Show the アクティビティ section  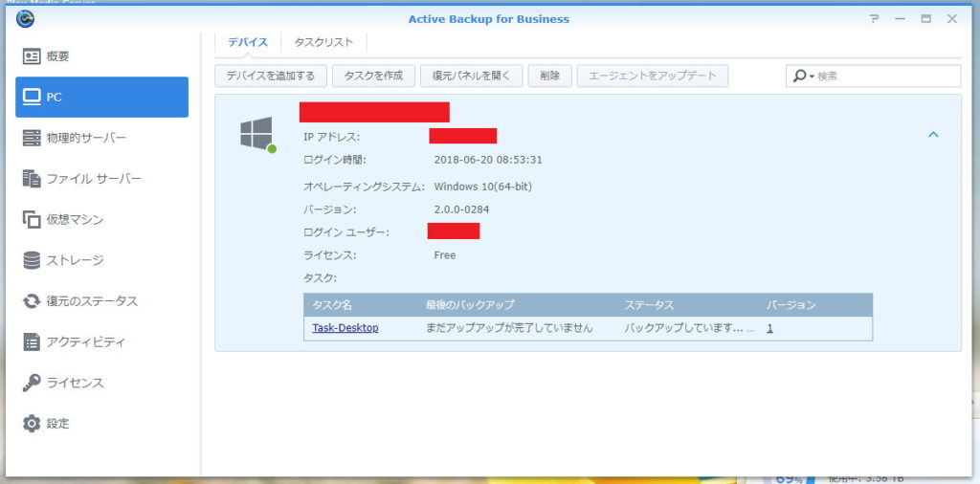coord(101,341)
